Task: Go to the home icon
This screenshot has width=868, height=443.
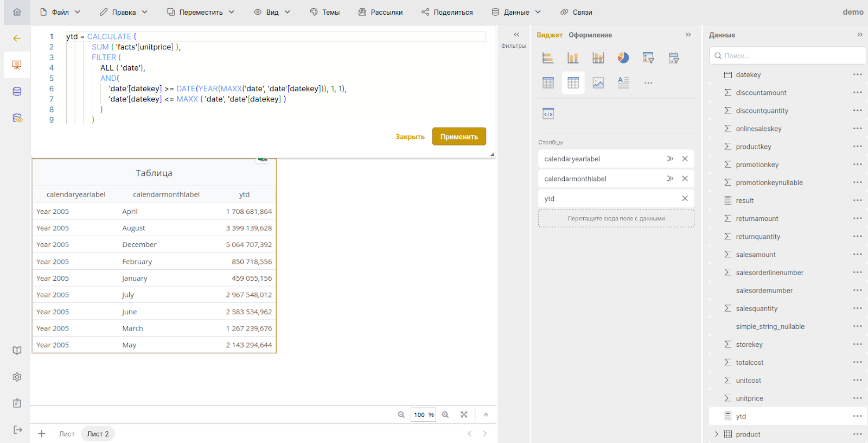Action: (17, 12)
